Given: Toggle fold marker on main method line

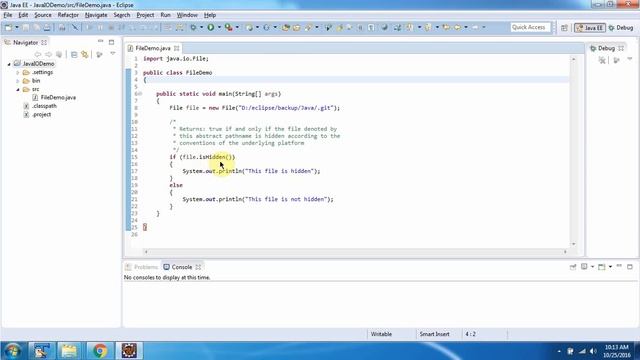Looking at the screenshot, I should coord(140,94).
